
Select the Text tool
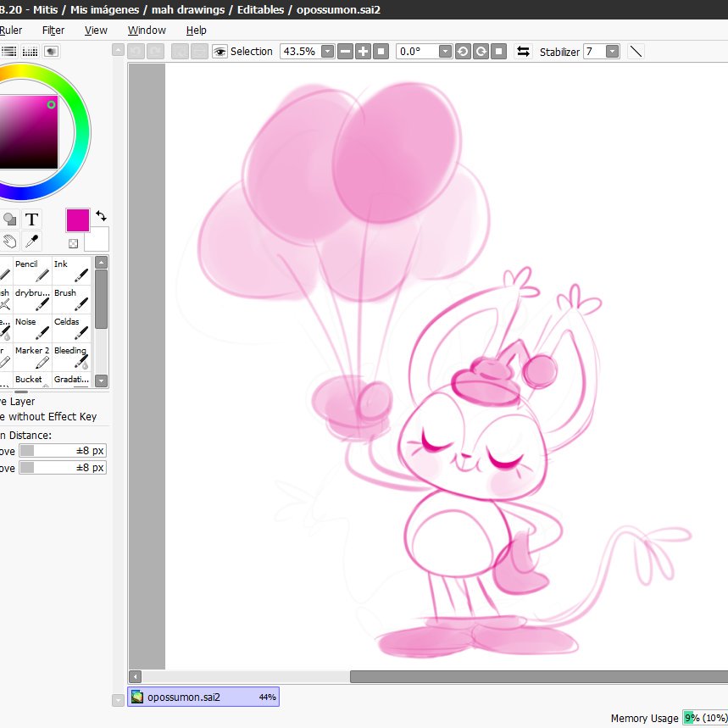point(31,219)
